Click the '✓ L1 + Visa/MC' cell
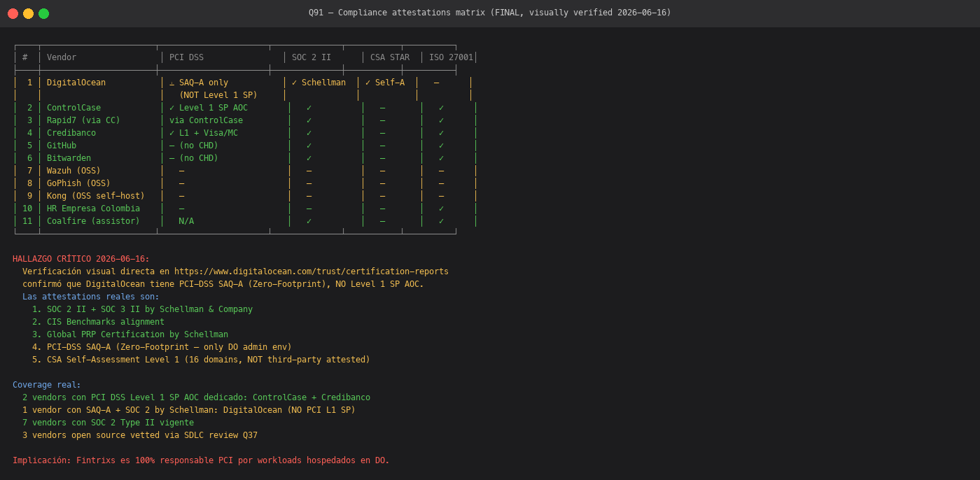This screenshot has width=980, height=480. (204, 133)
